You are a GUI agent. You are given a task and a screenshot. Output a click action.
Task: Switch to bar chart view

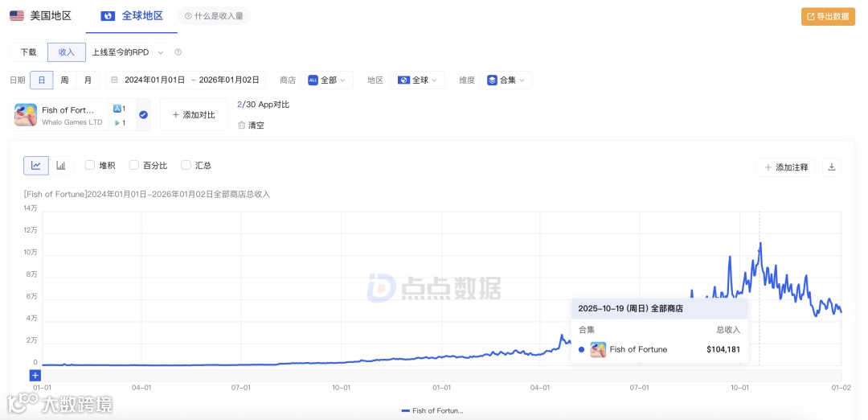tap(61, 165)
